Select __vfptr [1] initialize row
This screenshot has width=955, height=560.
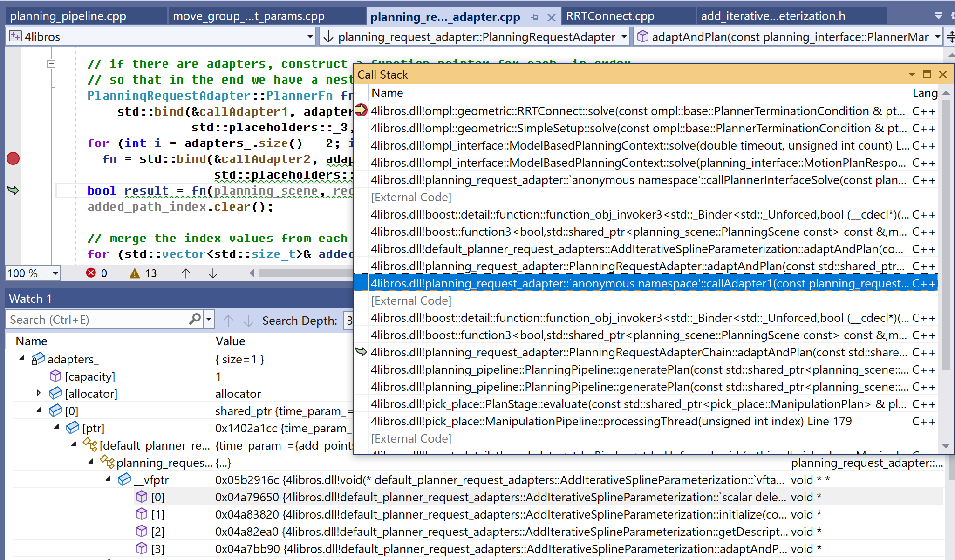(478, 514)
